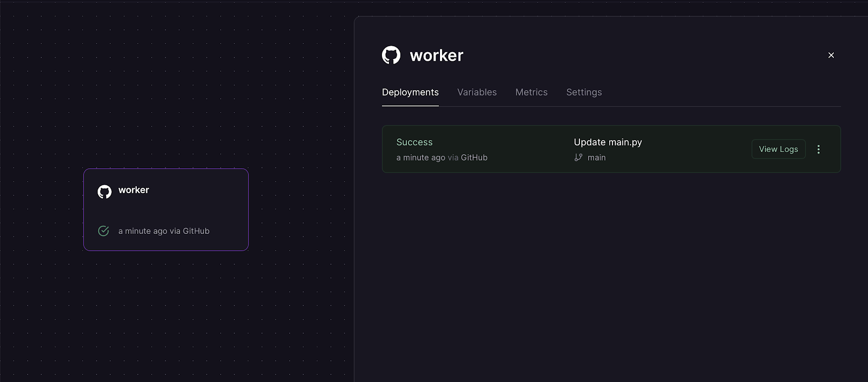Click the Success status label
Screen dimensions: 868x382
(414, 142)
